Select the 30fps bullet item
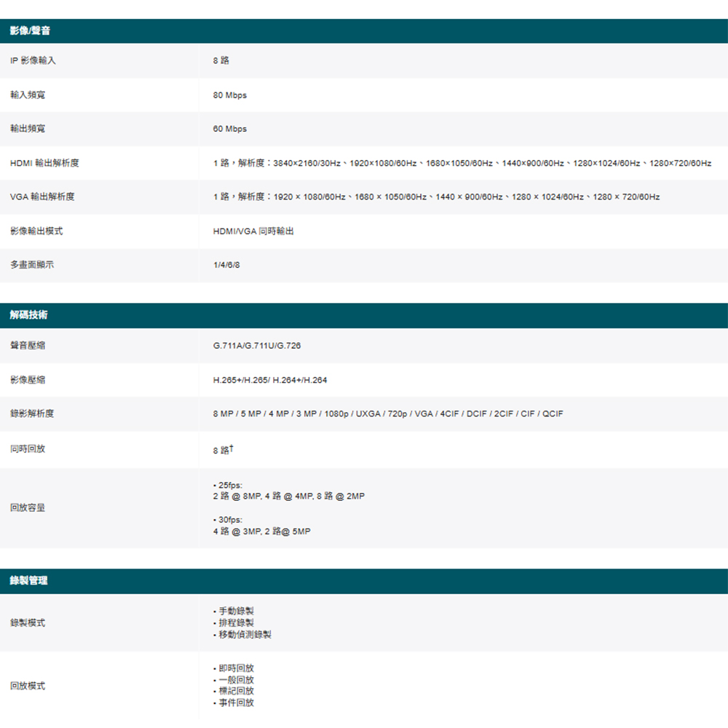Viewport: 728px width, 728px height. [229, 520]
